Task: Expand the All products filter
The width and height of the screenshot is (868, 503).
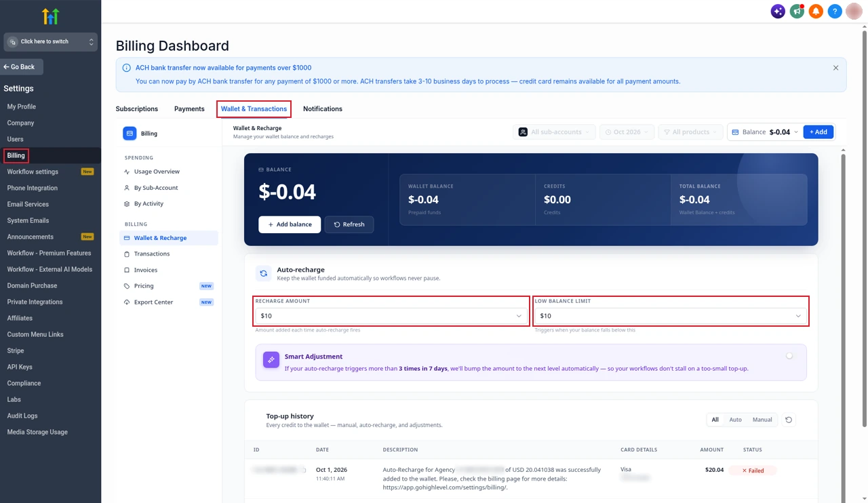Action: click(x=690, y=132)
